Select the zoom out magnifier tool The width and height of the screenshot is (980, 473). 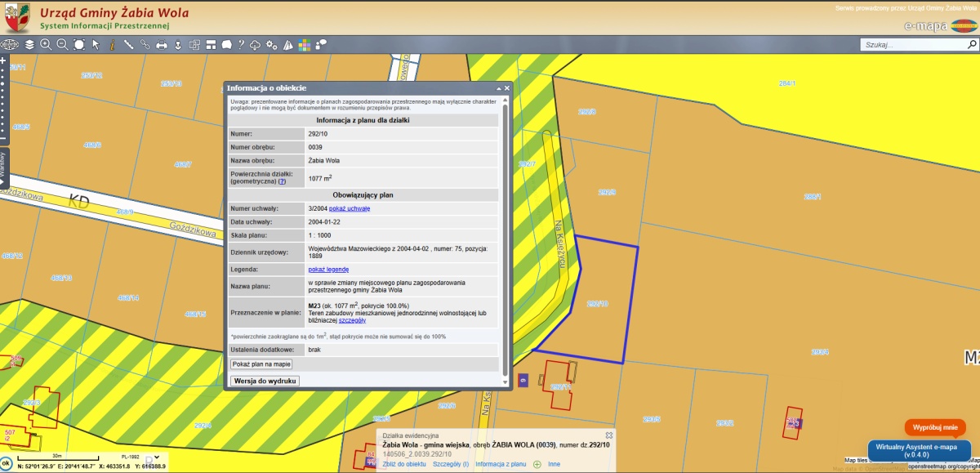click(x=62, y=45)
